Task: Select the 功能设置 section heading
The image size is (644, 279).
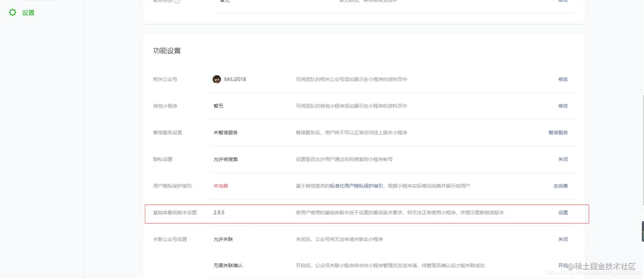Action: click(167, 51)
